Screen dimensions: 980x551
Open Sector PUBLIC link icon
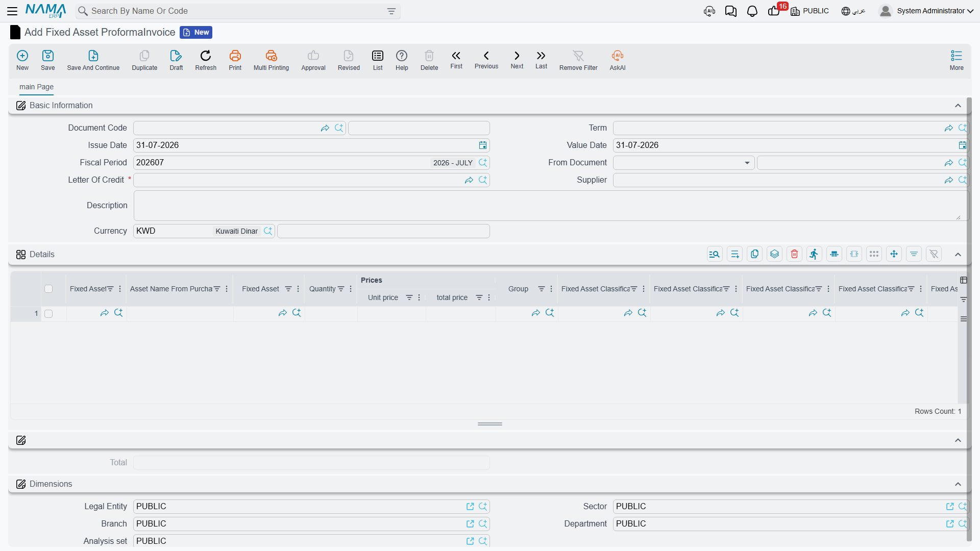click(x=950, y=507)
